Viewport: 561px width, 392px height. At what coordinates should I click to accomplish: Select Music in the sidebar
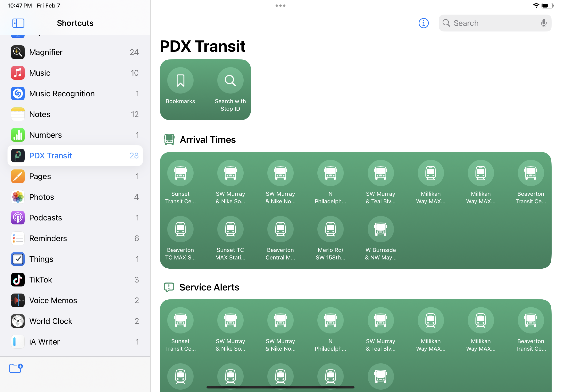pyautogui.click(x=75, y=73)
